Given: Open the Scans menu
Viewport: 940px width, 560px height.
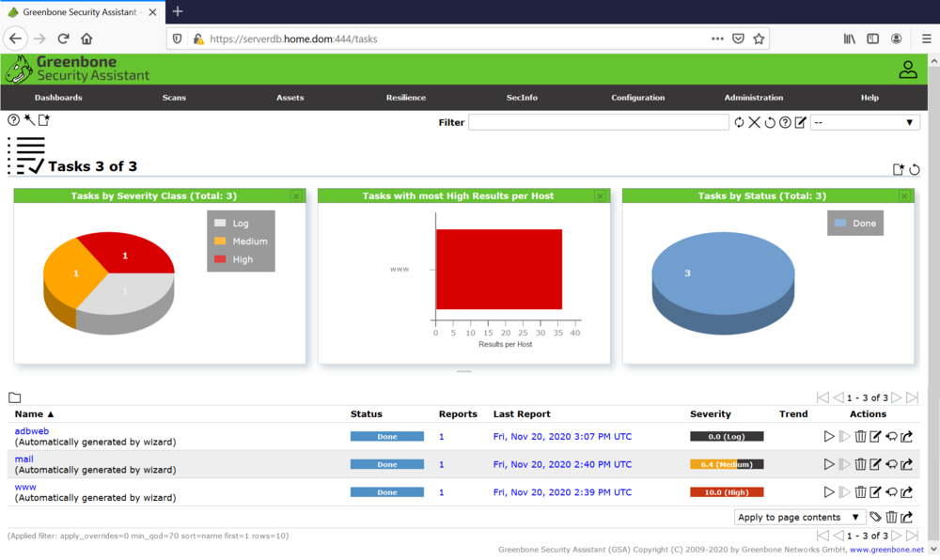Looking at the screenshot, I should coord(174,98).
